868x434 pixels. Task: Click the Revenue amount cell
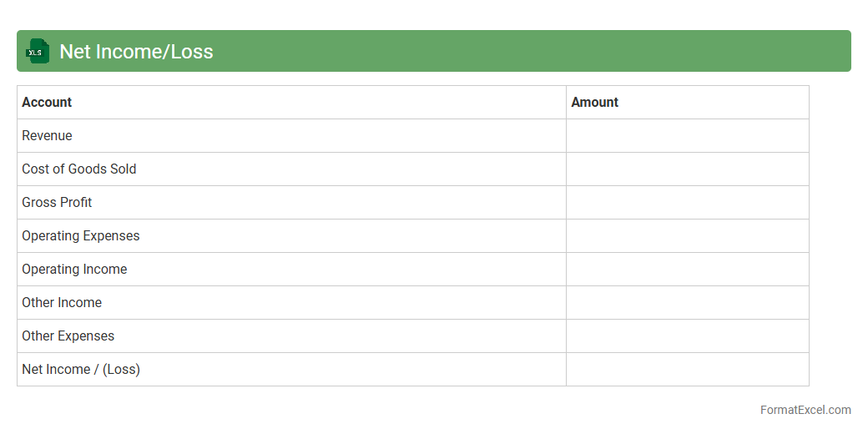click(687, 136)
